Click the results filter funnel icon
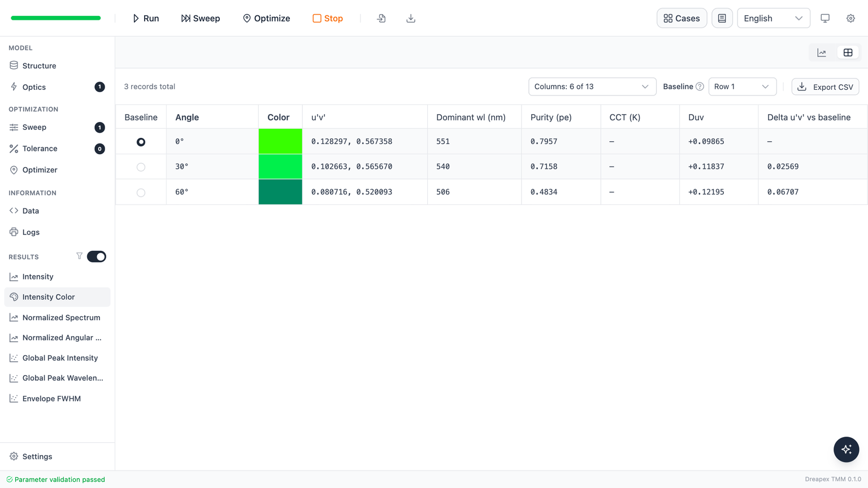 (79, 256)
